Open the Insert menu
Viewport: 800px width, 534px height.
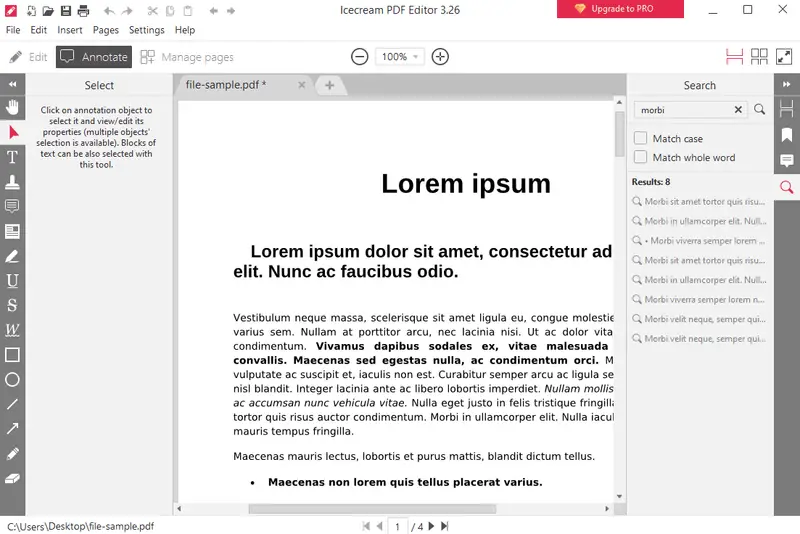70,30
